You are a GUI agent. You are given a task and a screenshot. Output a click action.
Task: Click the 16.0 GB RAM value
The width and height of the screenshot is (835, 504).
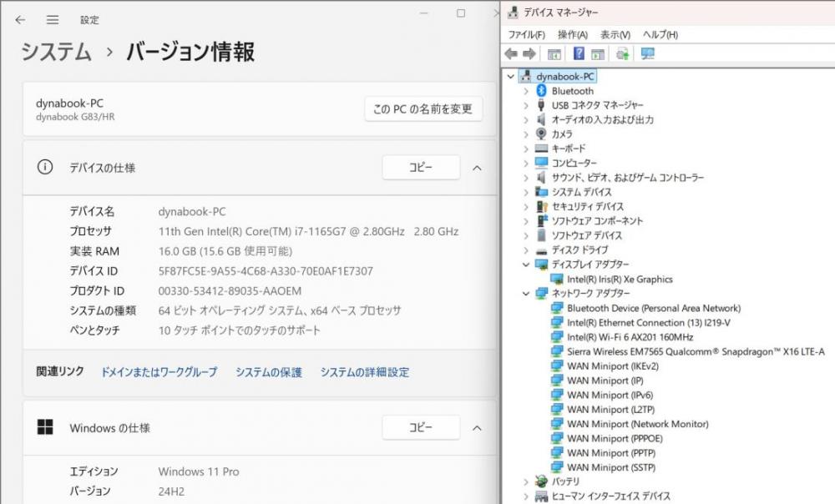(x=225, y=251)
